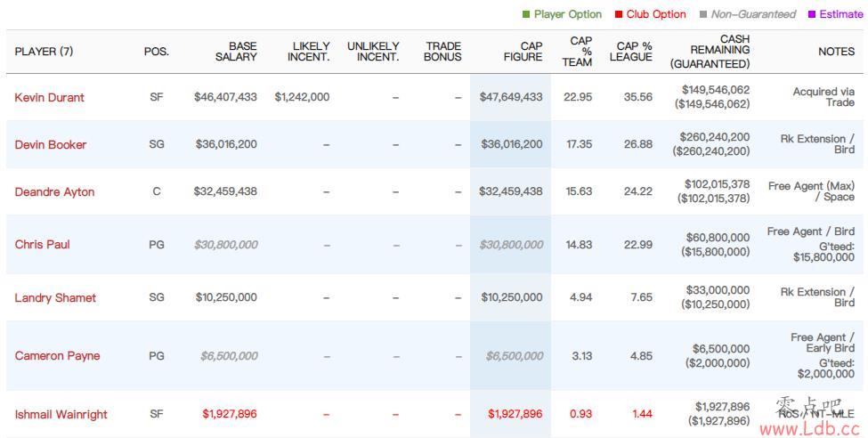Select Landry Shamet's base salary $10,250,000
Image resolution: width=868 pixels, height=438 pixels.
click(x=226, y=297)
